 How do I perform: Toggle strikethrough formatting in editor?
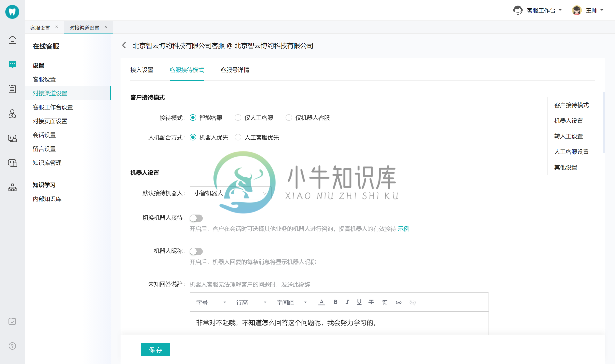[371, 302]
